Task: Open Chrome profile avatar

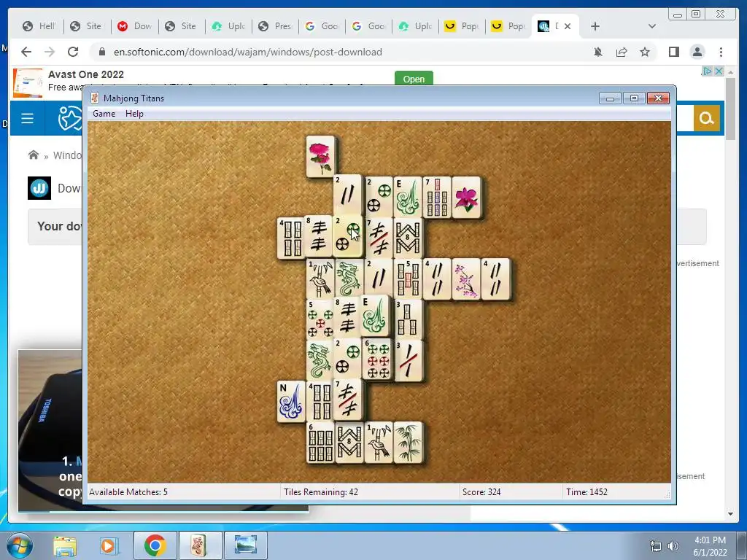Action: coord(697,52)
